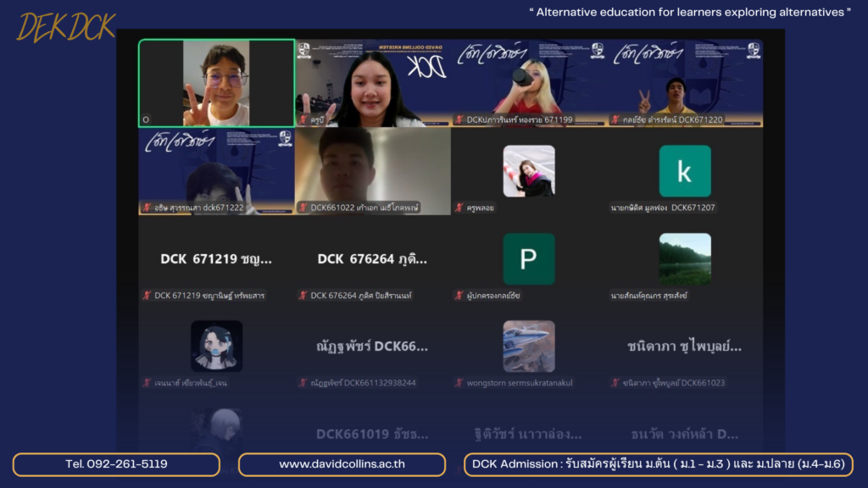Click ครูพลอย's graduation photo avatar
This screenshot has height=488, width=868.
pos(529,171)
